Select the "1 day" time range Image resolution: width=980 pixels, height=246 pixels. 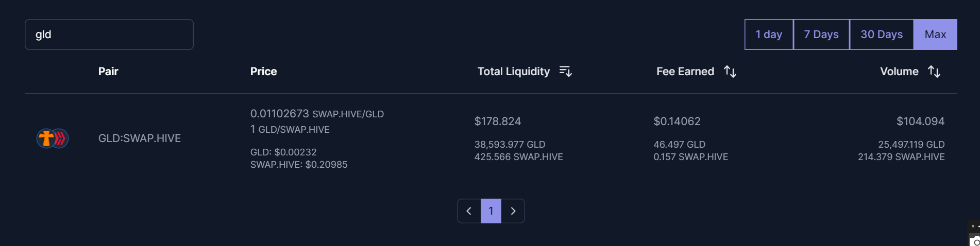[769, 34]
